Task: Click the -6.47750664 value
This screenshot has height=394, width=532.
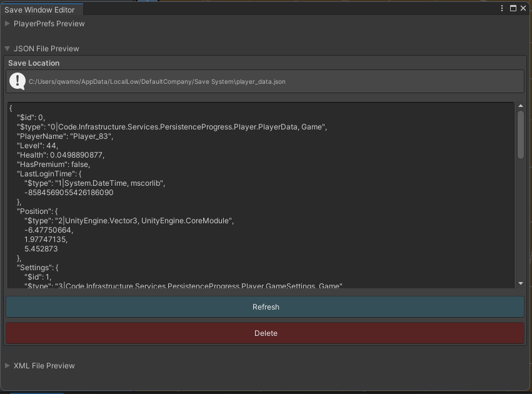Action: tap(49, 230)
